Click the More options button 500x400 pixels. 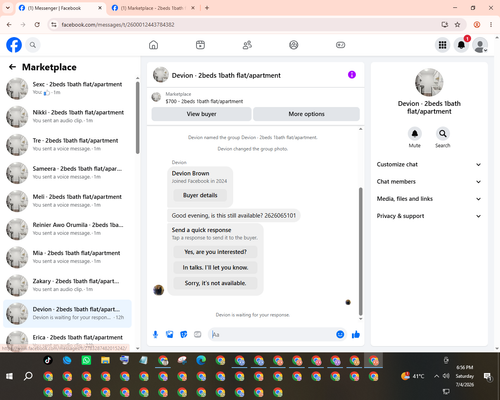click(306, 114)
